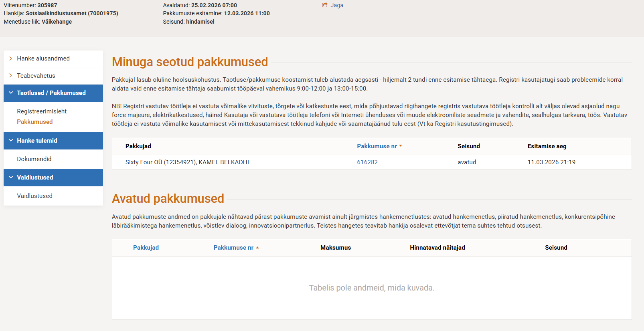Collapse the Vaidlustused section chevron

[11, 178]
